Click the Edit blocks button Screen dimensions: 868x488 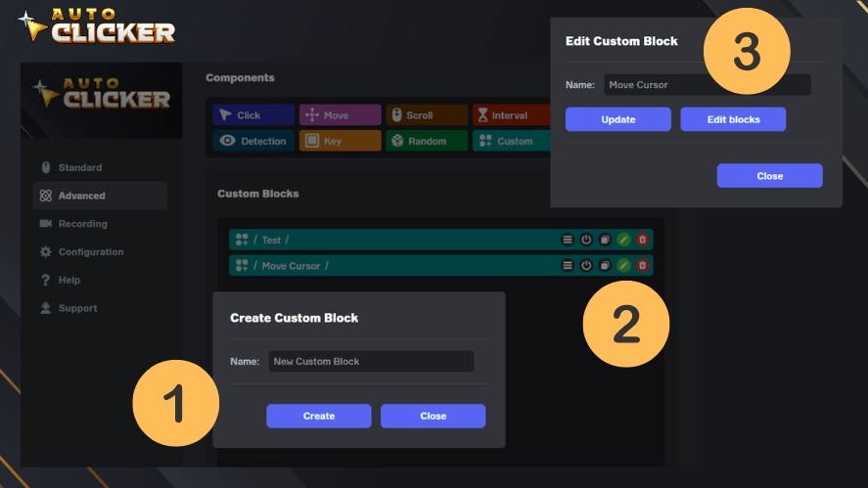click(x=734, y=119)
